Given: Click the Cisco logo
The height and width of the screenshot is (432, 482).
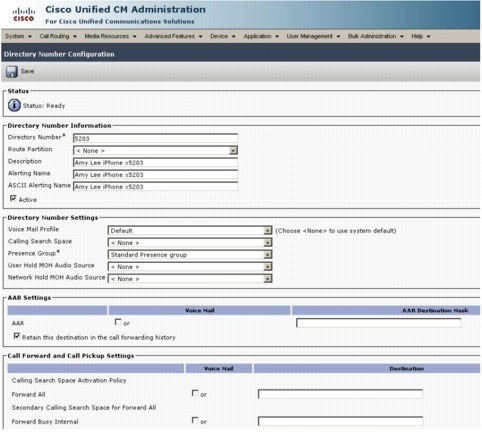Looking at the screenshot, I should click(24, 15).
